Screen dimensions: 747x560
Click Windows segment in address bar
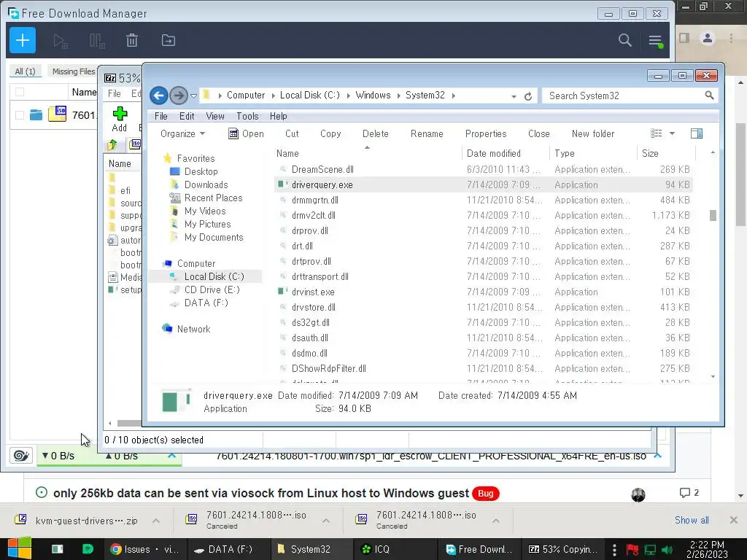pyautogui.click(x=373, y=96)
